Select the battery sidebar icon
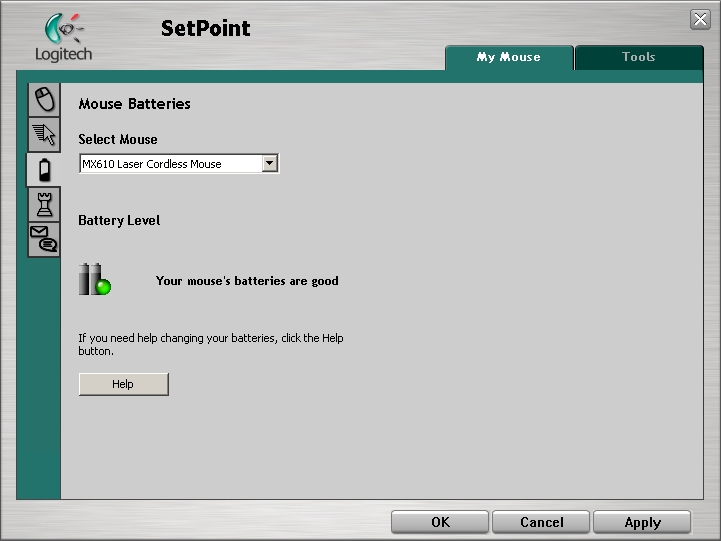The image size is (721, 541). coord(43,169)
